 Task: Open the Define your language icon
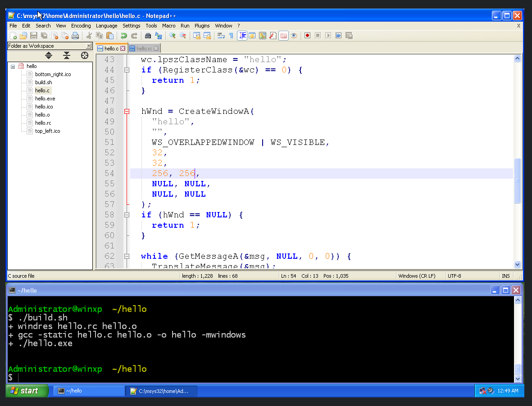point(252,36)
